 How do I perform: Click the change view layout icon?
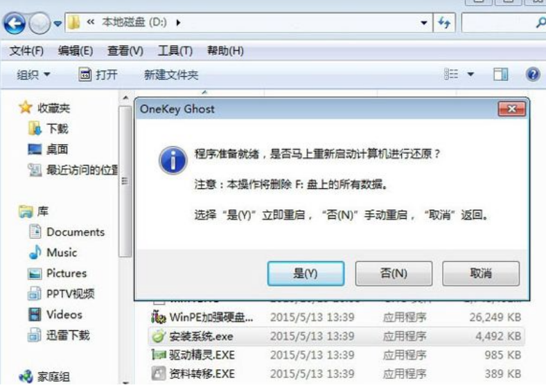[451, 74]
